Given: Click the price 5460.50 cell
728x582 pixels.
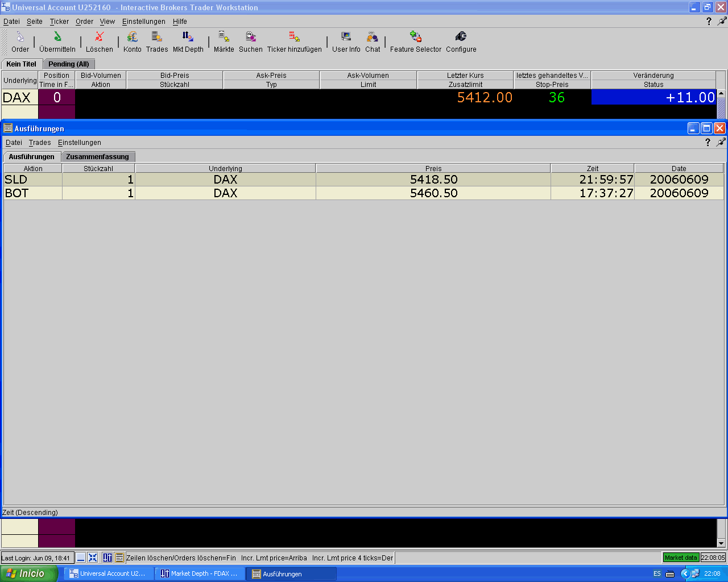Looking at the screenshot, I should coord(433,193).
